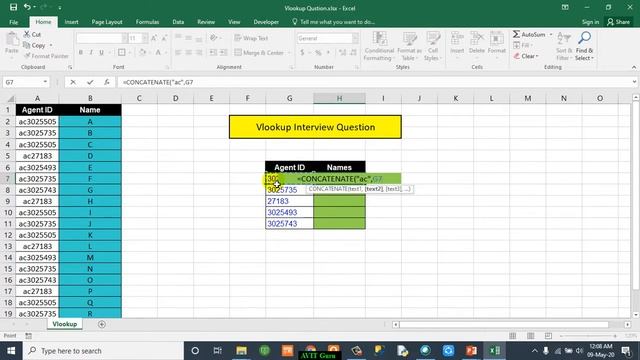Click the accounting dollar format icon
The image size is (640, 360).
pyautogui.click(x=302, y=53)
